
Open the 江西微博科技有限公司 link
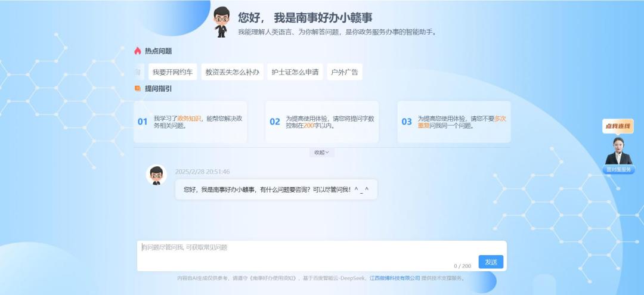[x=395, y=278]
